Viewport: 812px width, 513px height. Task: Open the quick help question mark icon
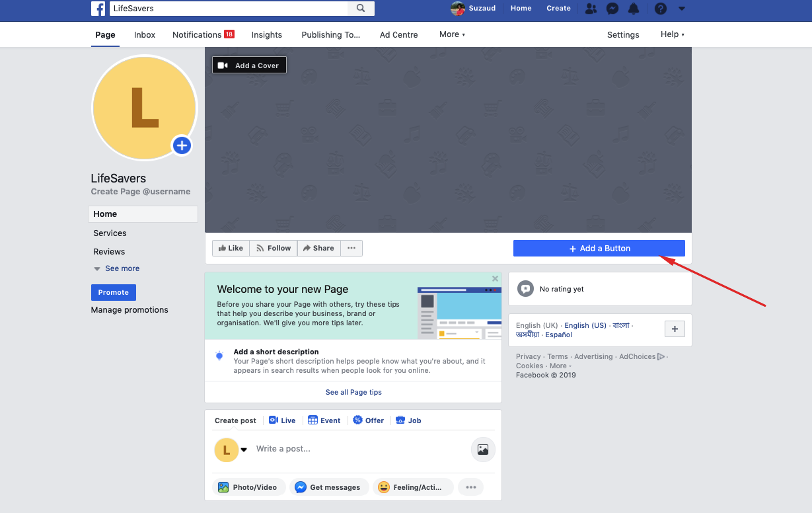pyautogui.click(x=660, y=9)
